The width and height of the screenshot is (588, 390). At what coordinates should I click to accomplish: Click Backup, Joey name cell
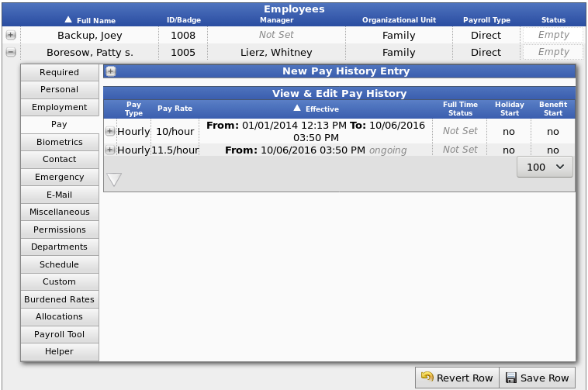click(x=90, y=35)
